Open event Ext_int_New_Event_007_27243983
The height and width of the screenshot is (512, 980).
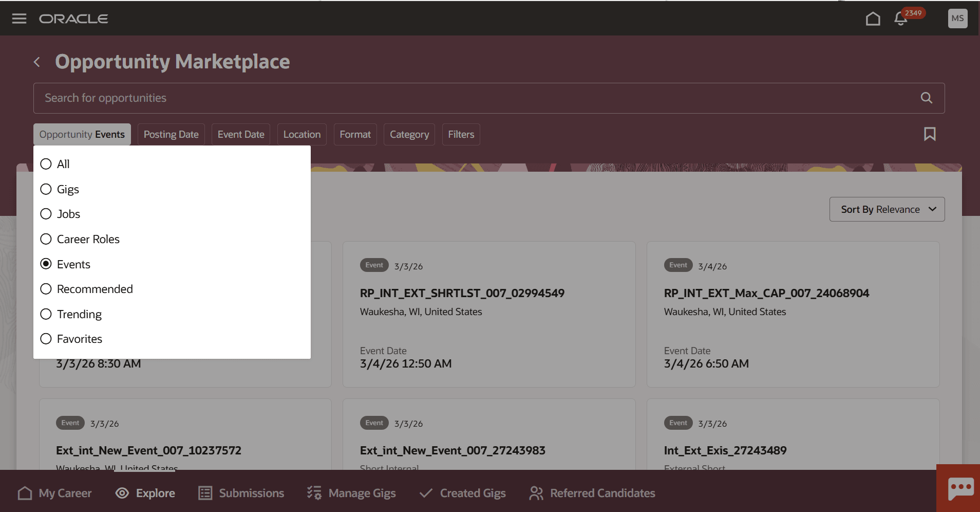(x=453, y=450)
